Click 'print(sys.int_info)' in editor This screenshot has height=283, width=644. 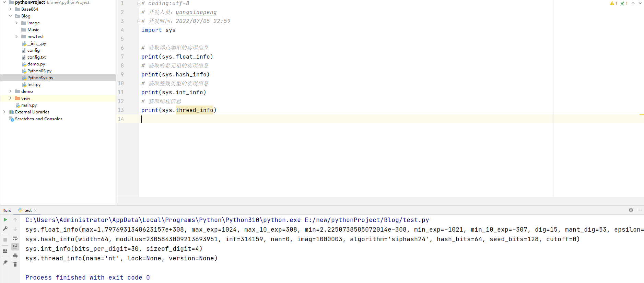(174, 93)
